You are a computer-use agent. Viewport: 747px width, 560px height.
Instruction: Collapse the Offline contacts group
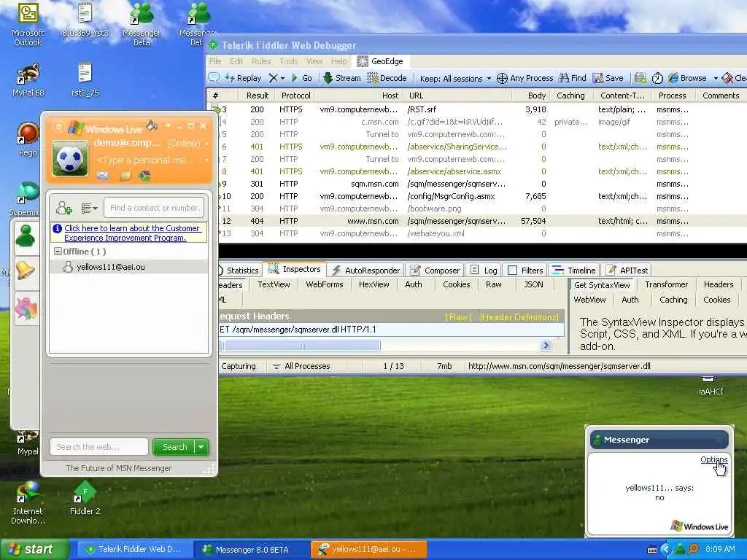(58, 251)
